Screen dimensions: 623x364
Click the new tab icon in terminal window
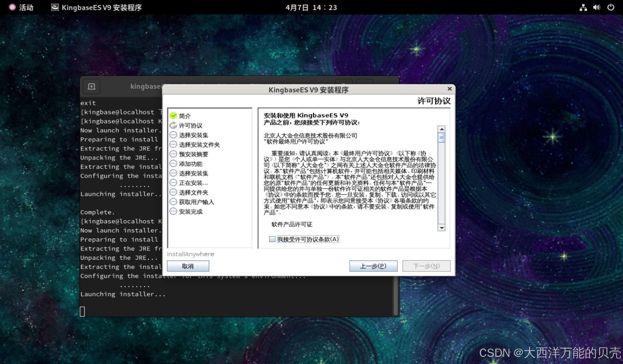(92, 86)
